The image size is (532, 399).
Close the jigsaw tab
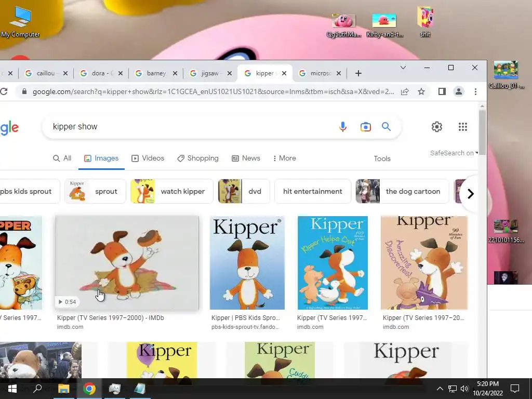click(230, 73)
